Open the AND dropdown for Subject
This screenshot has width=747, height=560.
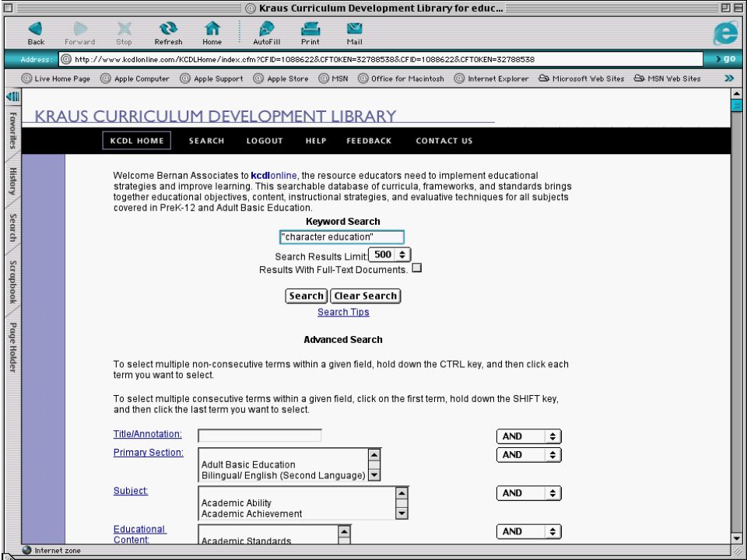pos(529,493)
